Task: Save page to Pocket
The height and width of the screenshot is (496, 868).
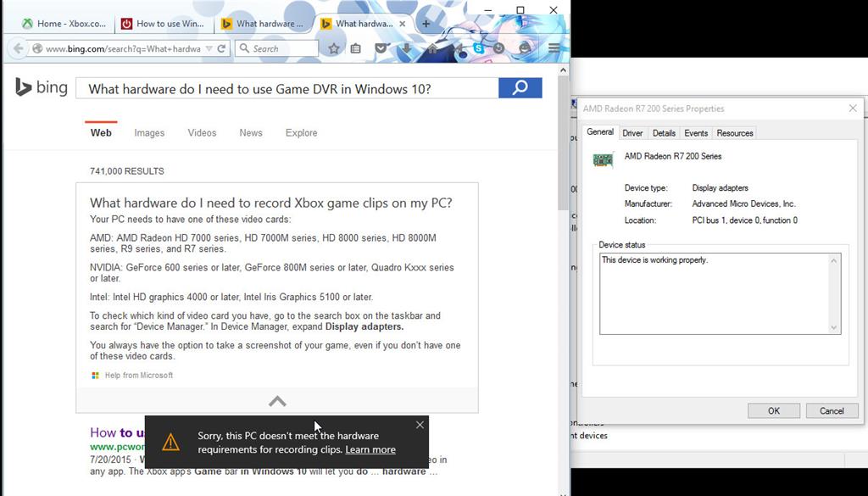Action: pyautogui.click(x=381, y=48)
